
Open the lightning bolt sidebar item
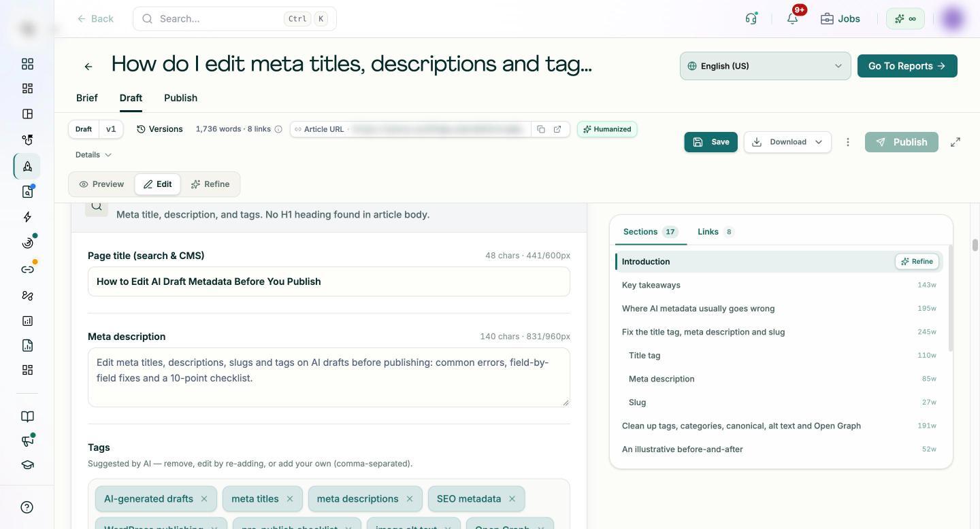coord(27,217)
